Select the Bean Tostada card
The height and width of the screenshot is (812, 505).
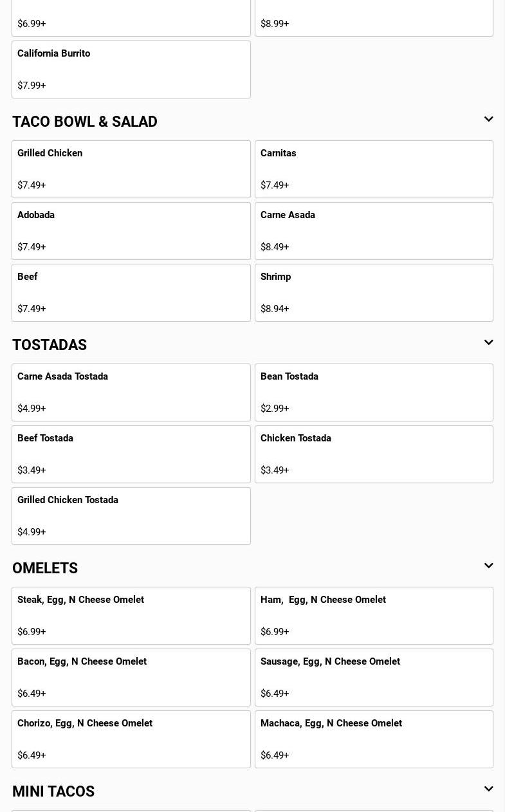pyautogui.click(x=374, y=392)
